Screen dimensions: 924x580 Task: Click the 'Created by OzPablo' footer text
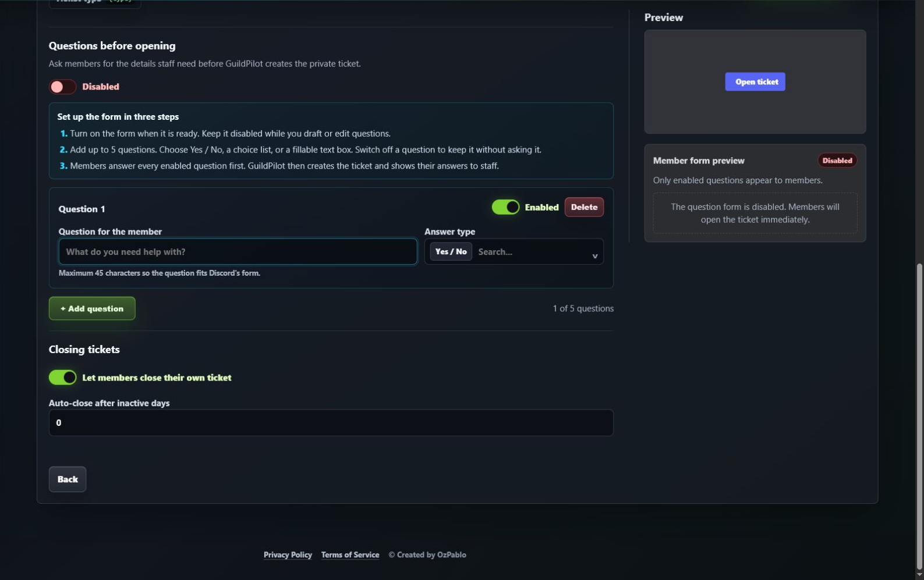tap(427, 555)
